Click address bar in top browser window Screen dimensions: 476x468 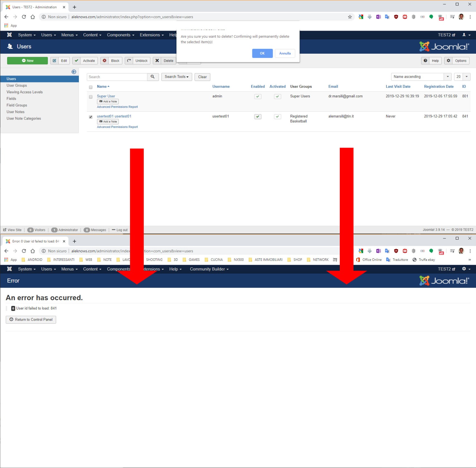(193, 17)
